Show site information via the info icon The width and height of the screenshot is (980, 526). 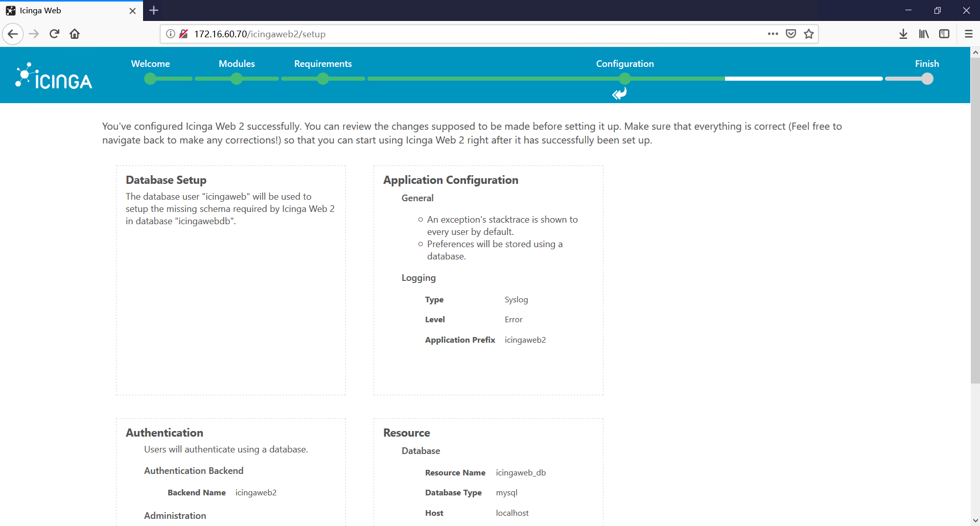click(171, 34)
